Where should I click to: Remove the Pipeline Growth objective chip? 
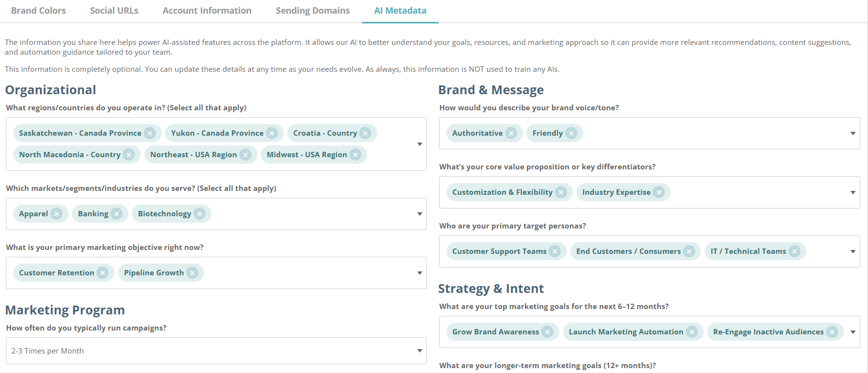tap(192, 273)
